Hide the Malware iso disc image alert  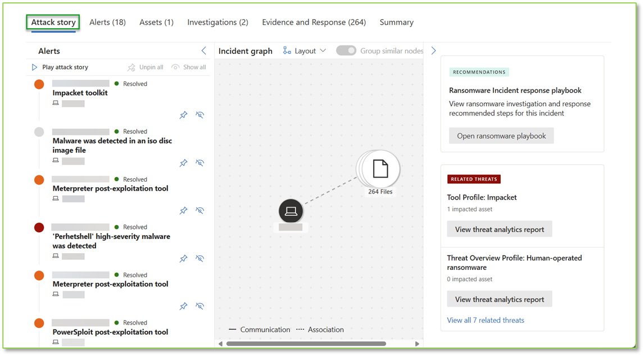(200, 163)
